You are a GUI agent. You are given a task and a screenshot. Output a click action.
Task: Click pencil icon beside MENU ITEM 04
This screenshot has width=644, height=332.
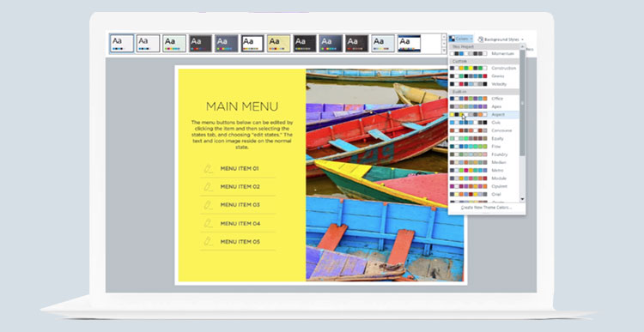pyautogui.click(x=209, y=223)
